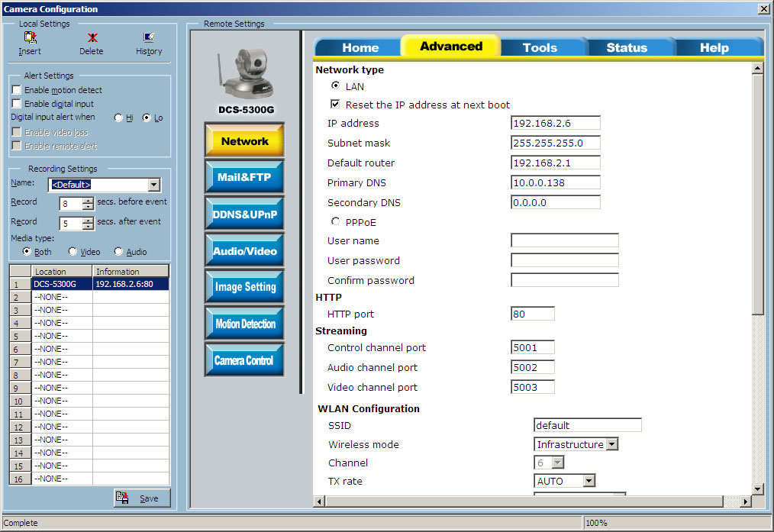
Task: Enable motion detect checkbox
Action: 17,90
